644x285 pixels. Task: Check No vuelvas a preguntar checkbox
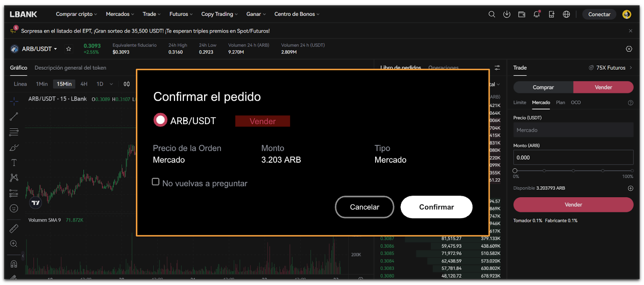pos(156,182)
